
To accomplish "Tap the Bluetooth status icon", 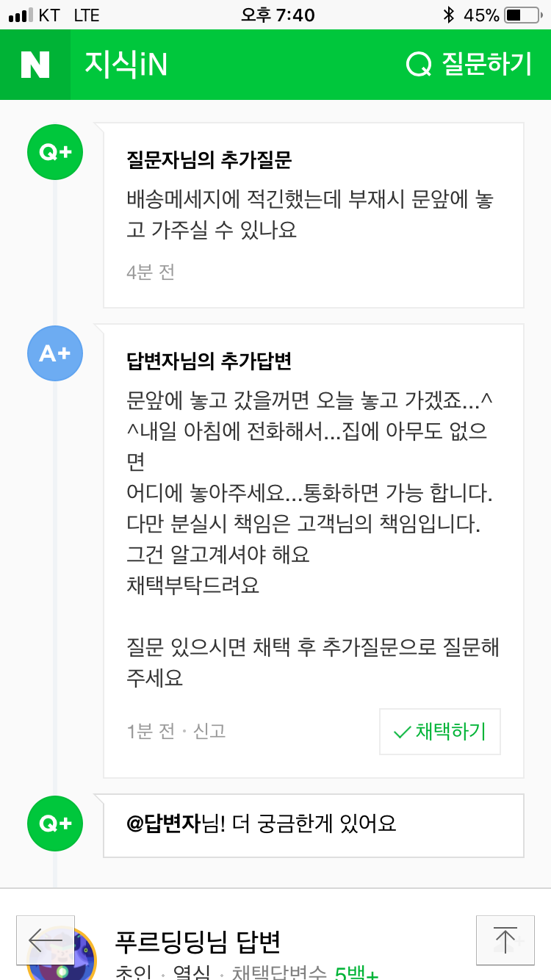I will click(x=449, y=15).
